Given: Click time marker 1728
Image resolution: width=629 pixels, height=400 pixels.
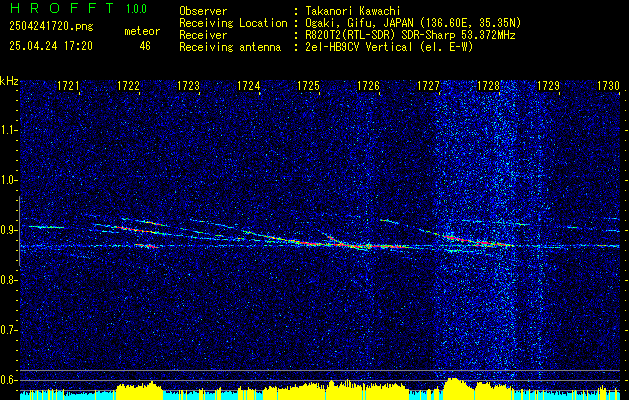Looking at the screenshot, I should pos(489,85).
